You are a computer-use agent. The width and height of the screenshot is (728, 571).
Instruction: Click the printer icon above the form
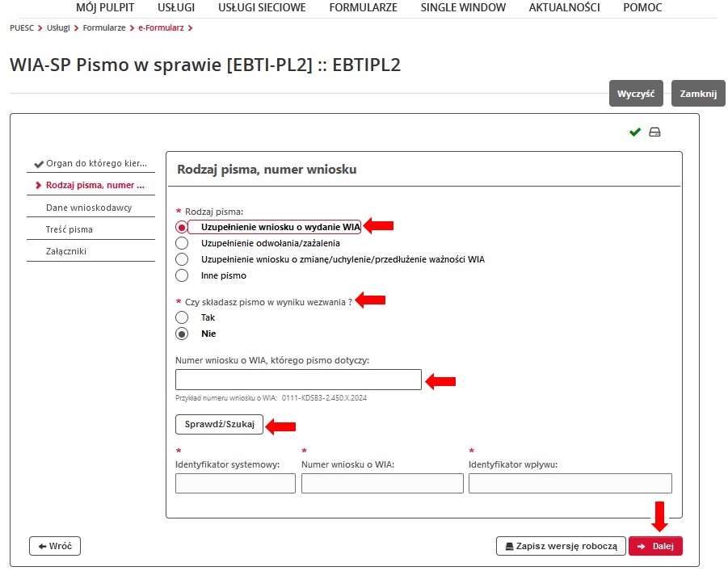[654, 132]
